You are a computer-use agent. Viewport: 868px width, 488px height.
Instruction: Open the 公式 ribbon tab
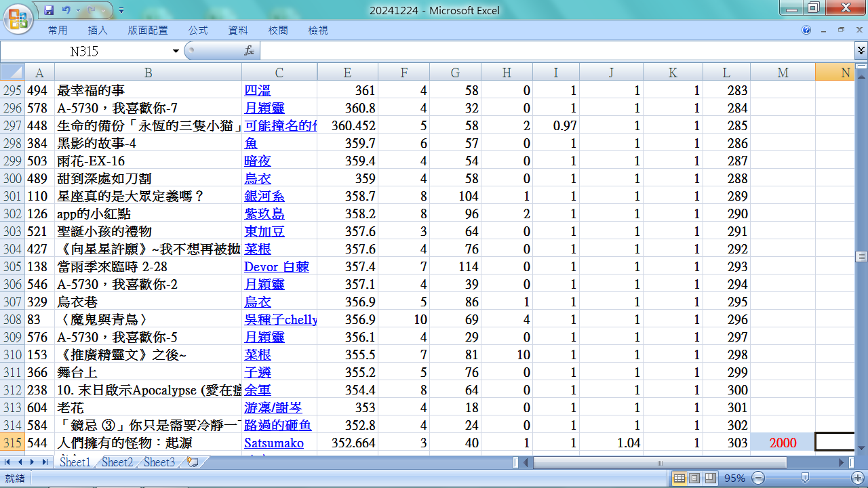[x=198, y=30]
